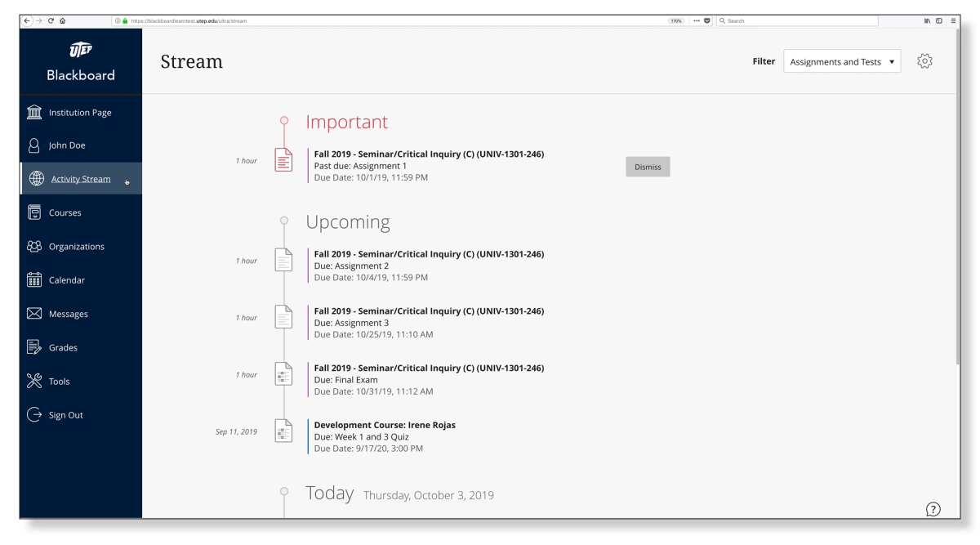Click the stream settings gear icon
980x545 pixels.
click(924, 61)
